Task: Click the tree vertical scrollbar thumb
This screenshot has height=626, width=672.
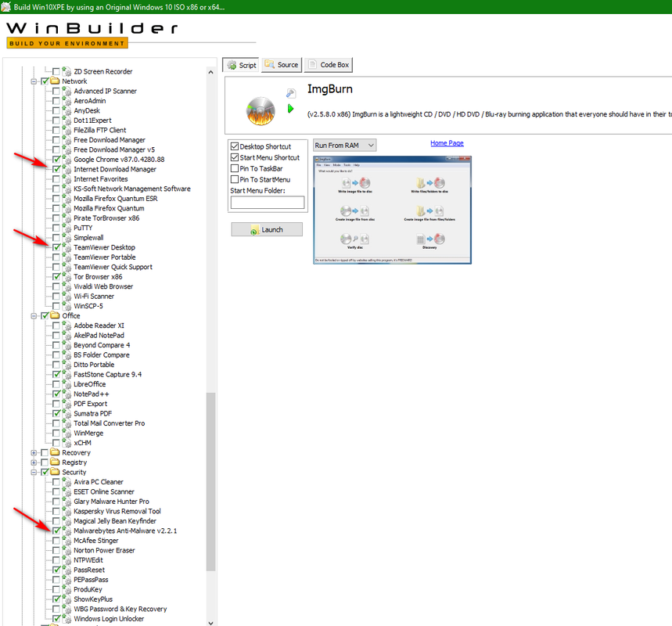Action: click(x=210, y=481)
